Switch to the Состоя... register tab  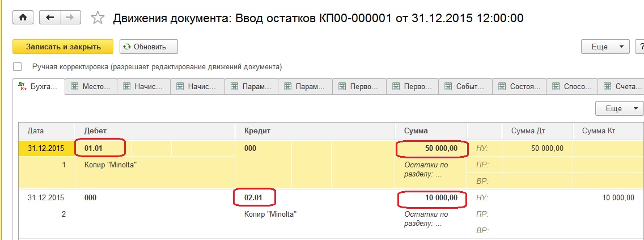coord(519,87)
